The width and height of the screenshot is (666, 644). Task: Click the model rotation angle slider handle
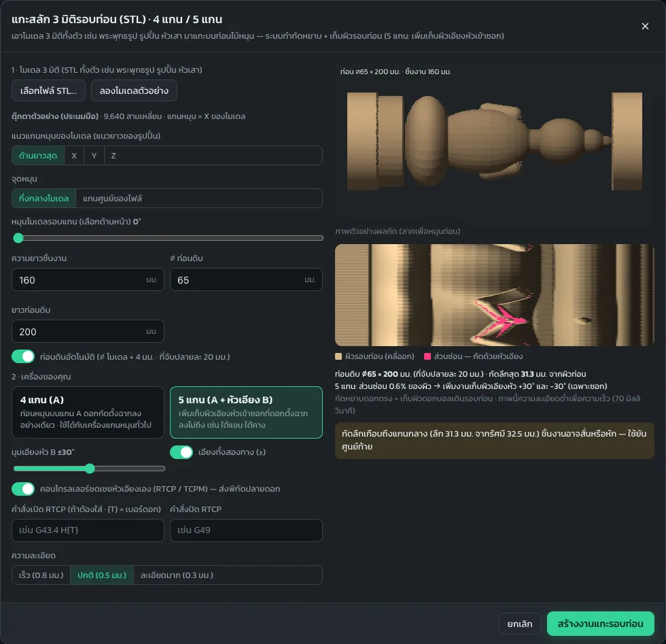tap(18, 238)
